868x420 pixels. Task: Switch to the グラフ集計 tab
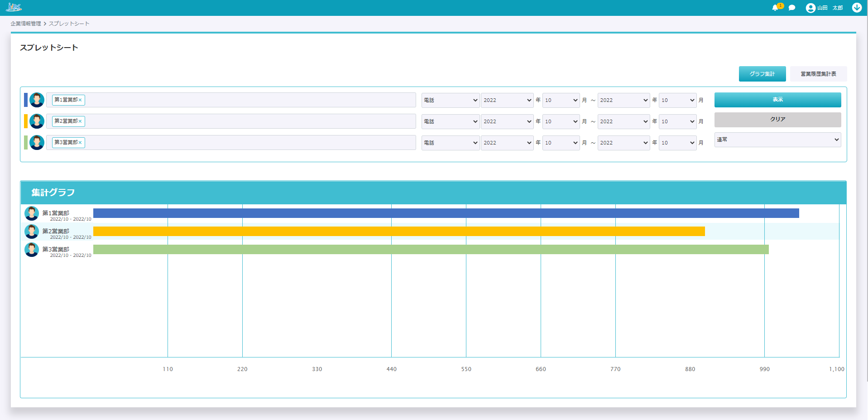click(x=762, y=74)
